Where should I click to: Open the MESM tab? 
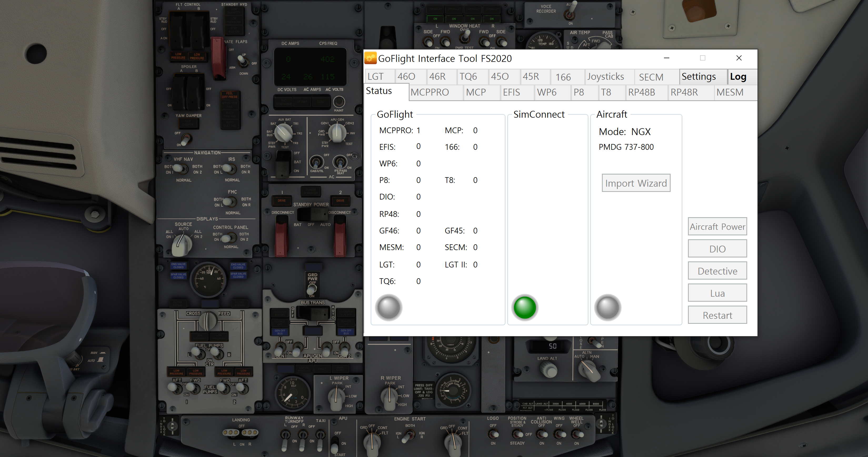[735, 92]
